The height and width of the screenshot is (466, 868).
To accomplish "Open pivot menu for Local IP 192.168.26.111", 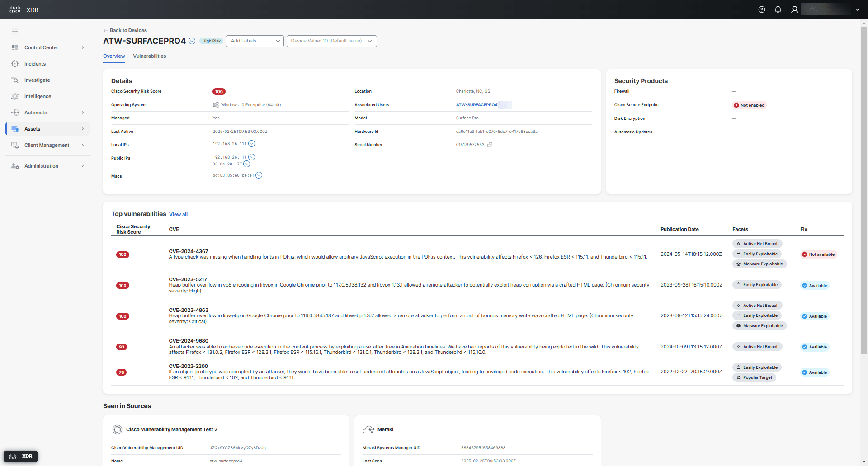I will tap(252, 144).
